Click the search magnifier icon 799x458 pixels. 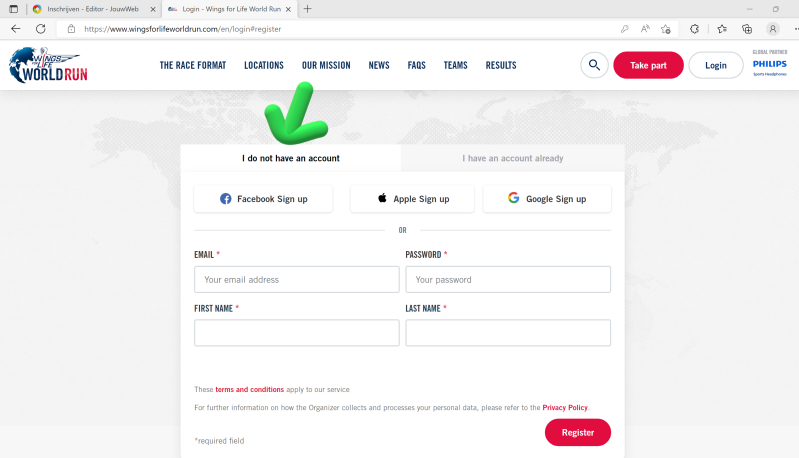tap(594, 65)
